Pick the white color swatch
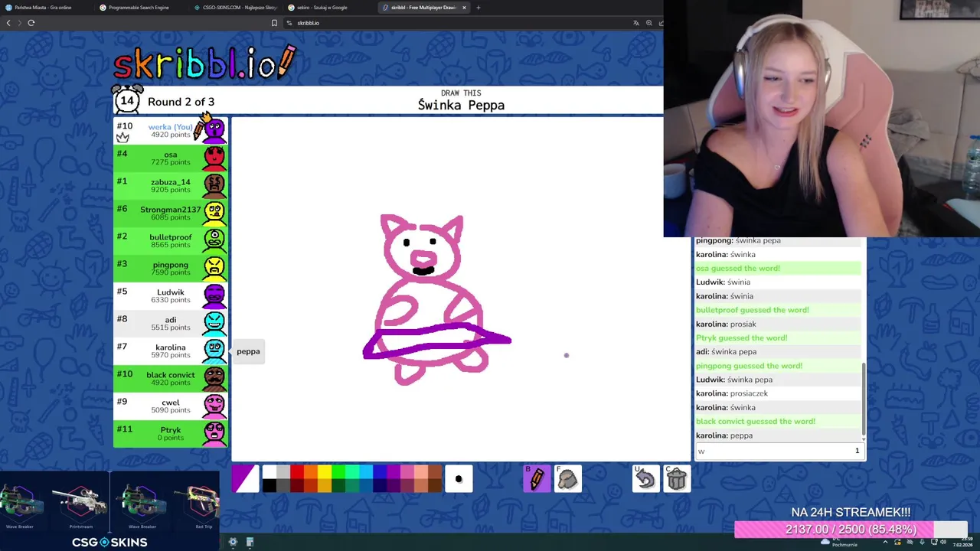The height and width of the screenshot is (551, 980). point(269,472)
